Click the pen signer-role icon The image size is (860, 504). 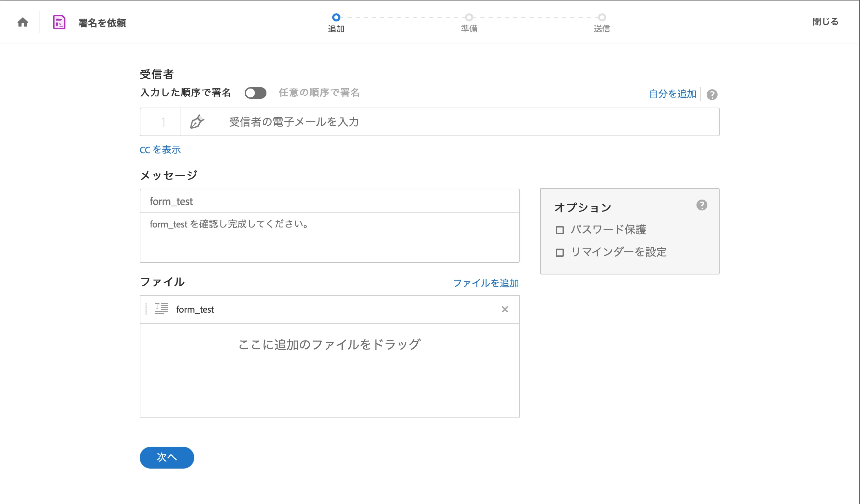(197, 122)
